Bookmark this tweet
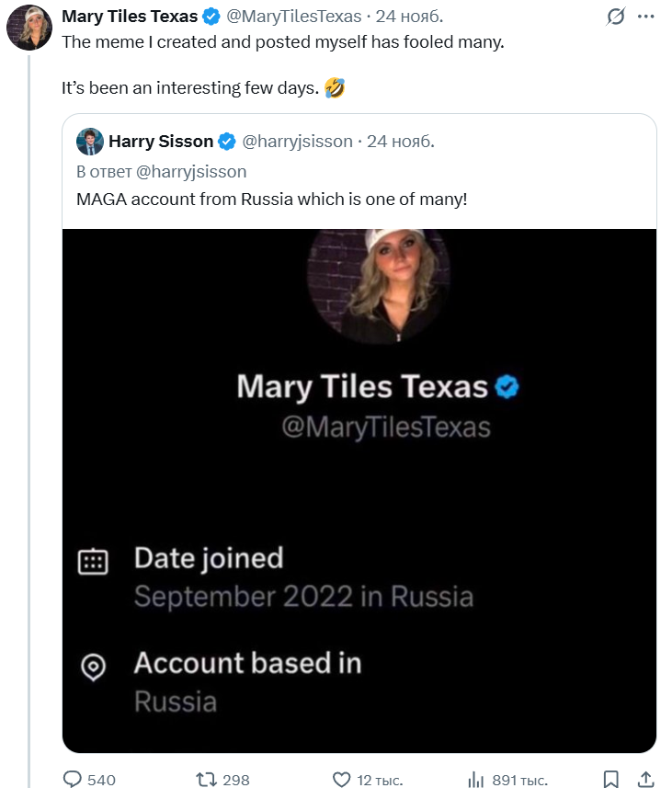672x788 pixels. point(611,780)
